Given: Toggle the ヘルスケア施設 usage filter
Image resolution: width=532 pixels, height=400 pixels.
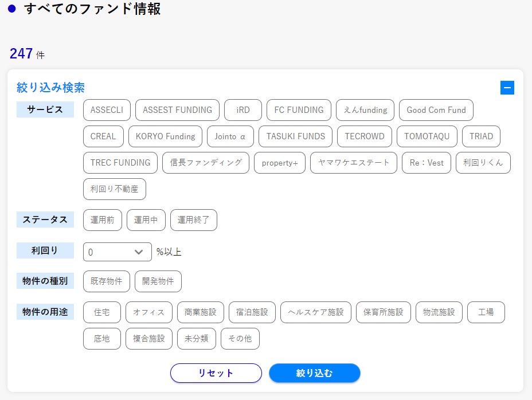Looking at the screenshot, I should [315, 312].
